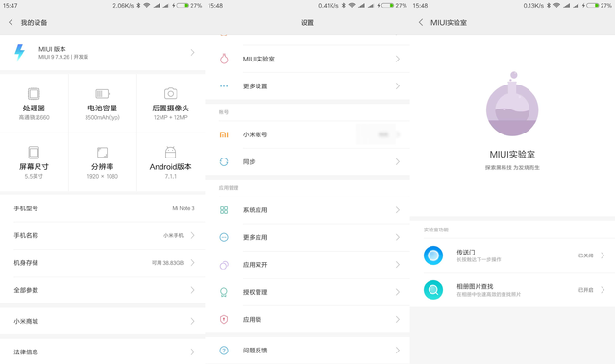This screenshot has width=615, height=364.
Task: Open 机身存储 row chevron
Action: 192,263
